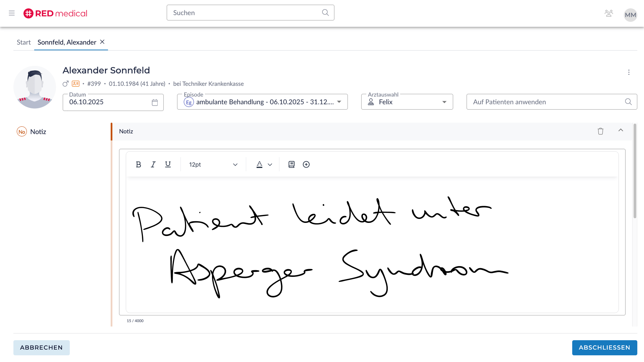Image resolution: width=644 pixels, height=362 pixels.
Task: Click the ABSCHLIESSEN button
Action: [604, 348]
